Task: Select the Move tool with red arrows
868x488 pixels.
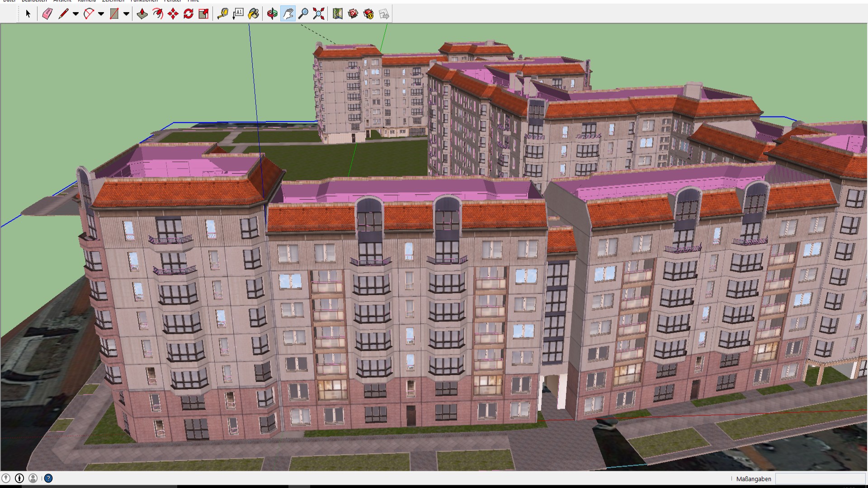Action: [173, 14]
